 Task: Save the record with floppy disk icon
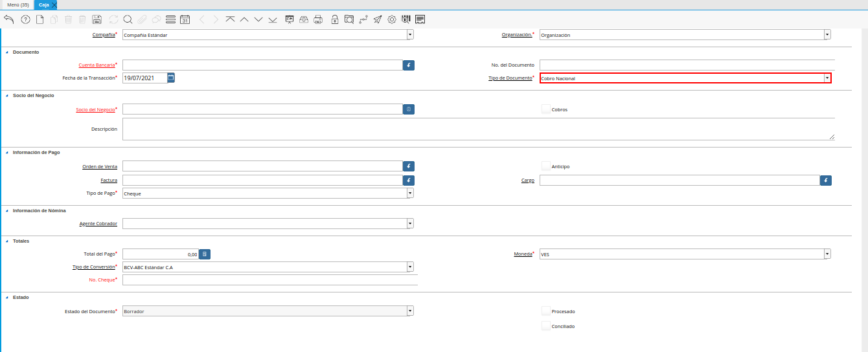[97, 19]
